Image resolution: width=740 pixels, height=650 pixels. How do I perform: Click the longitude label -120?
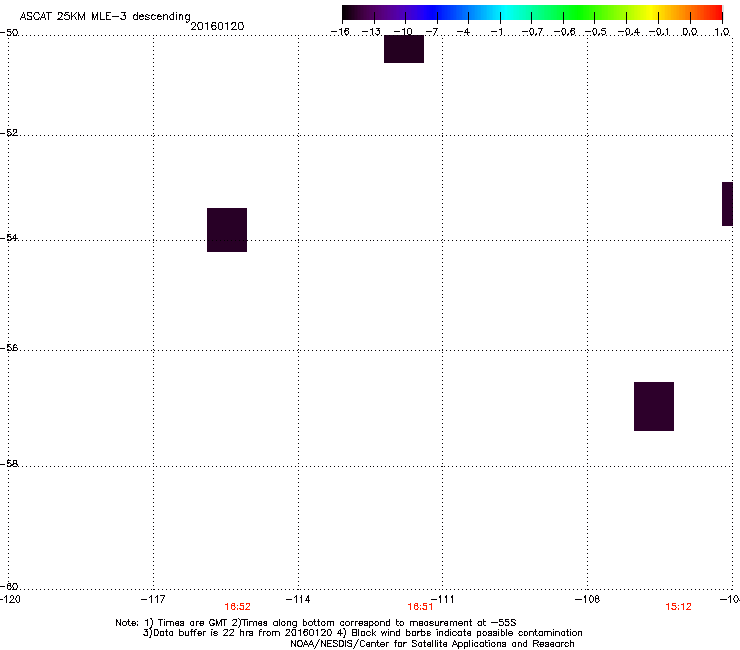click(x=10, y=599)
